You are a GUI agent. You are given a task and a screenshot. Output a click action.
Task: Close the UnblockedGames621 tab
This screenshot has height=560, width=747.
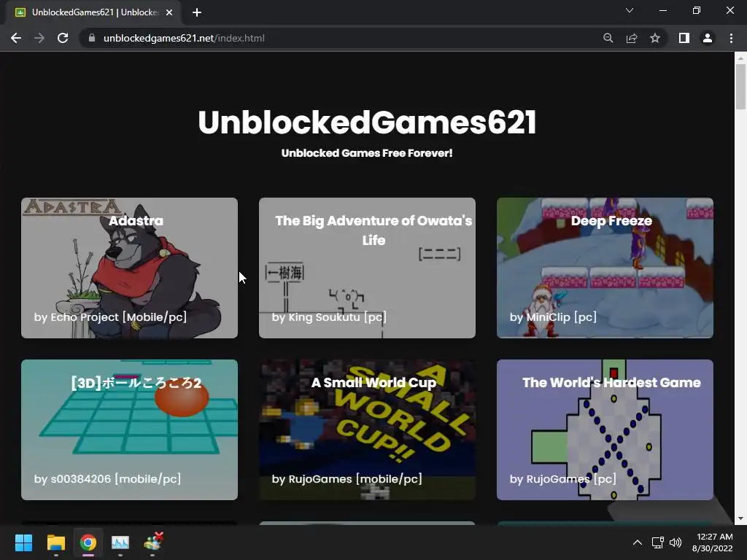coord(169,13)
